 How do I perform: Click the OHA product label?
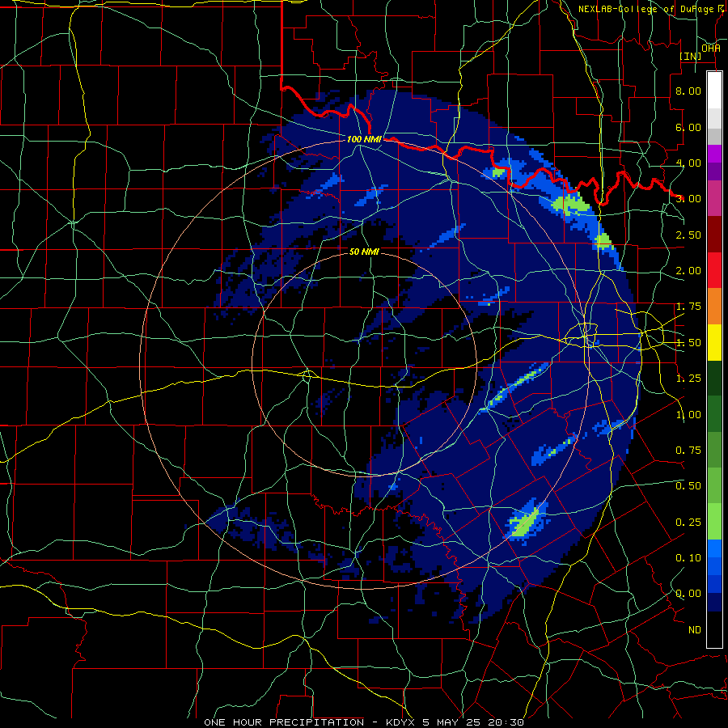coord(711,49)
